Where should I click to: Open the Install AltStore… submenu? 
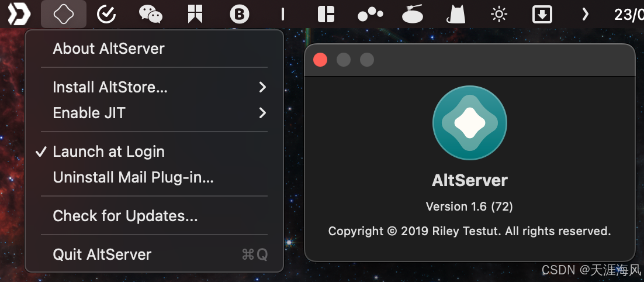[x=154, y=87]
